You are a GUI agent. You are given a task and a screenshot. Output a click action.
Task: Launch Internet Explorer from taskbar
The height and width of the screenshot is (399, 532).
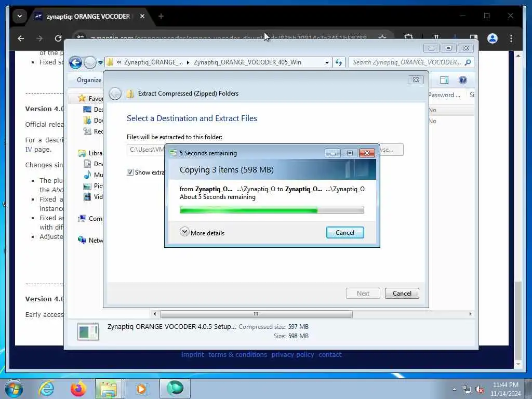click(46, 389)
